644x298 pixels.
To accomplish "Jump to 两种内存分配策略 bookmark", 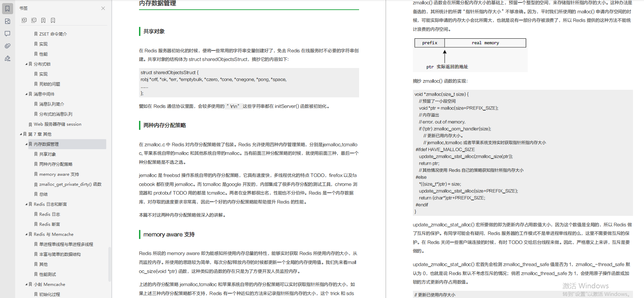I will 56,164.
